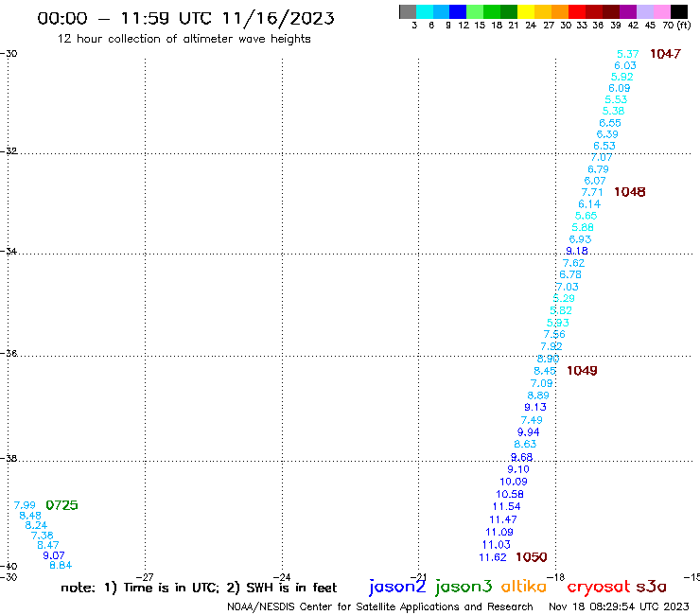
Task: Click the -18 longitude axis label
Action: point(556,577)
